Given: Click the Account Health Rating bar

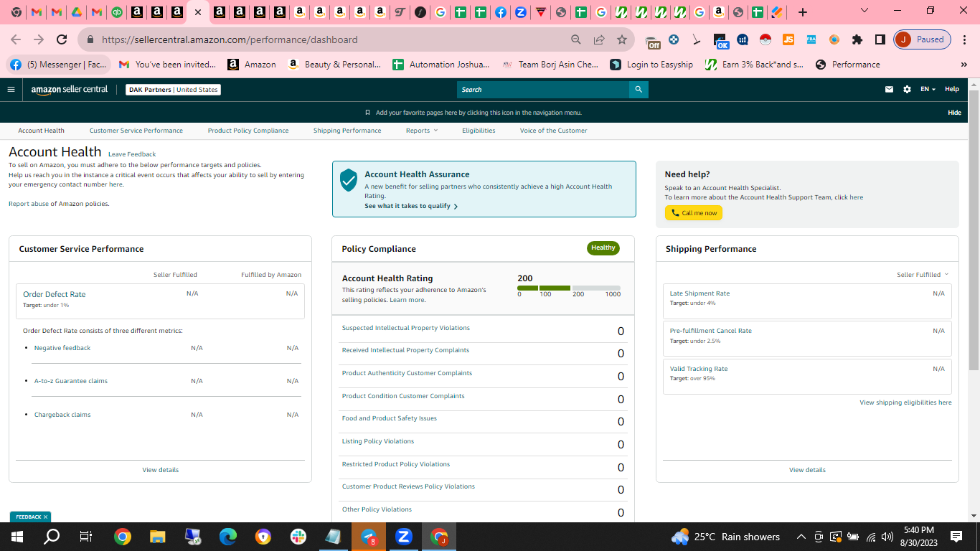Looking at the screenshot, I should click(569, 288).
